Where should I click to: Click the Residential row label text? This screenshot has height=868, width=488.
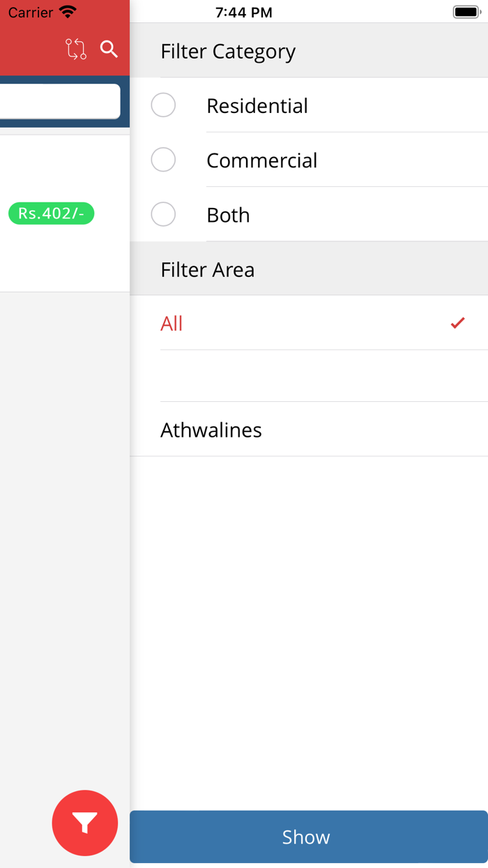pos(257,105)
